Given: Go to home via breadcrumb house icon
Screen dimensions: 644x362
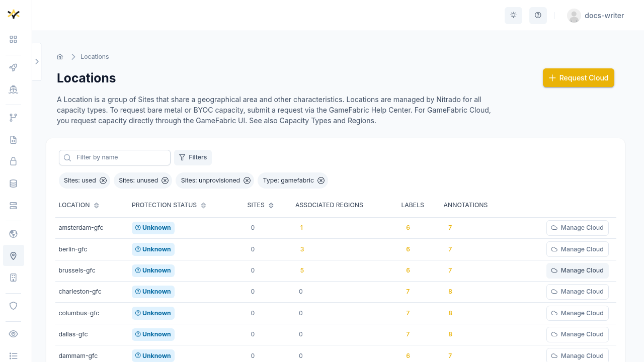Looking at the screenshot, I should pos(60,57).
